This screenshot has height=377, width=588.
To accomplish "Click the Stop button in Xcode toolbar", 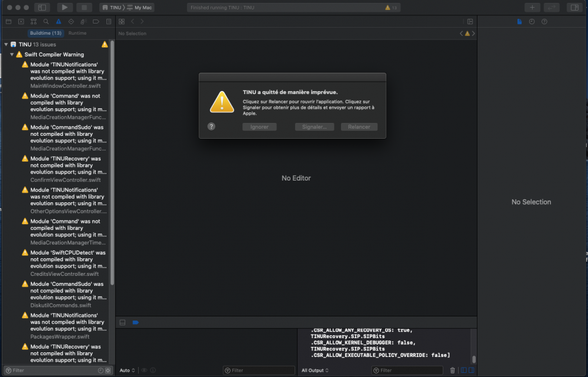I will pyautogui.click(x=84, y=8).
